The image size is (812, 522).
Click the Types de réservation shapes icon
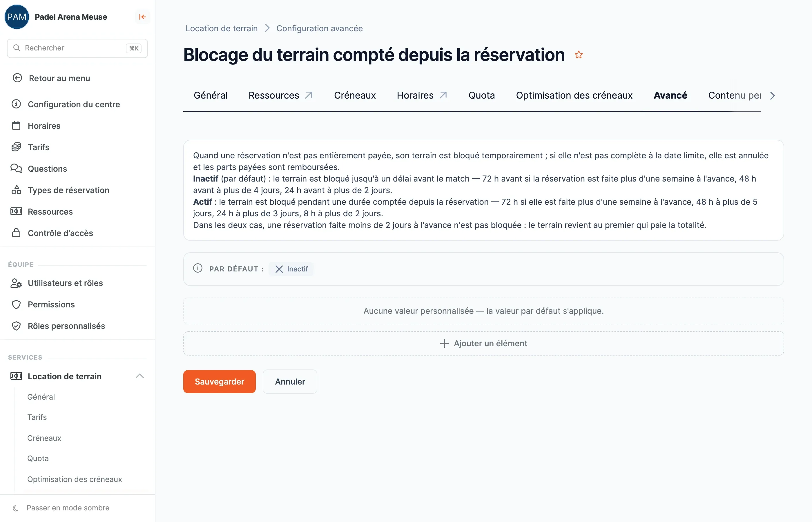[16, 190]
